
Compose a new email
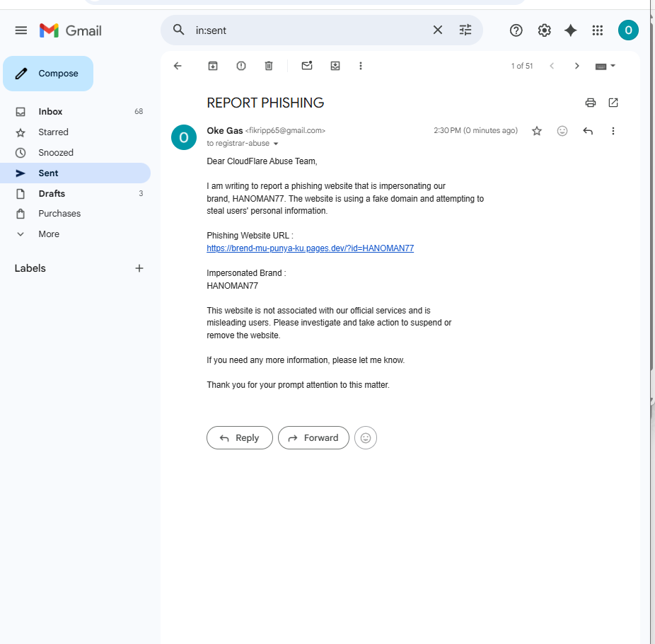(x=48, y=74)
